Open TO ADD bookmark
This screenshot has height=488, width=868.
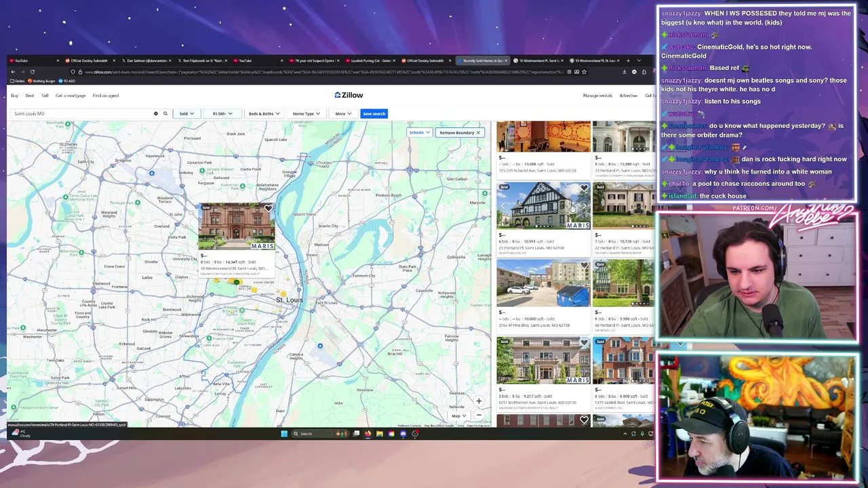point(68,81)
